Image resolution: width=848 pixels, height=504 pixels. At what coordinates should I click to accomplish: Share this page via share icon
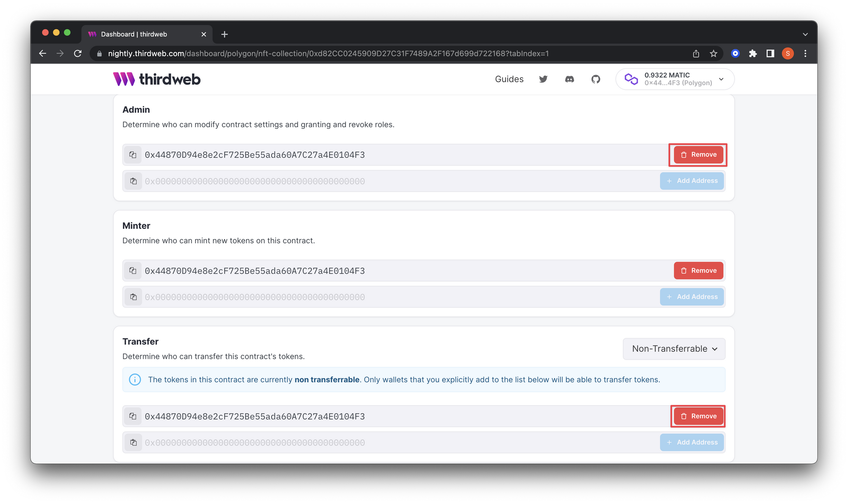click(696, 53)
